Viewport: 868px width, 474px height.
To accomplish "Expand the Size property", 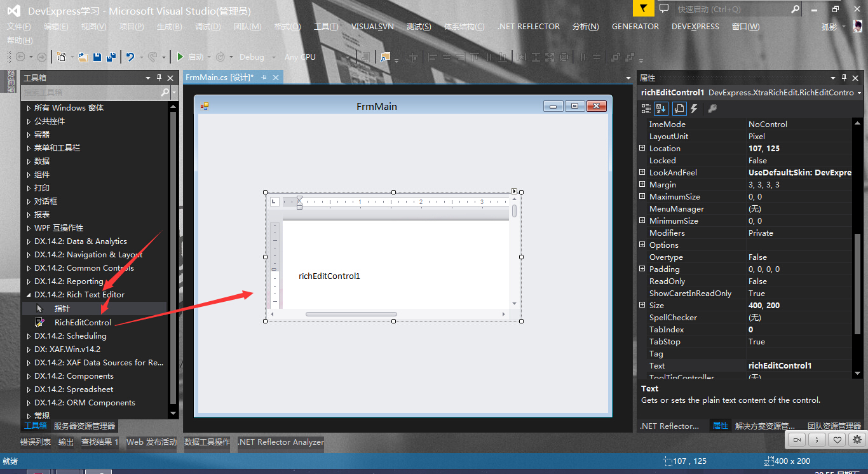I will click(642, 305).
